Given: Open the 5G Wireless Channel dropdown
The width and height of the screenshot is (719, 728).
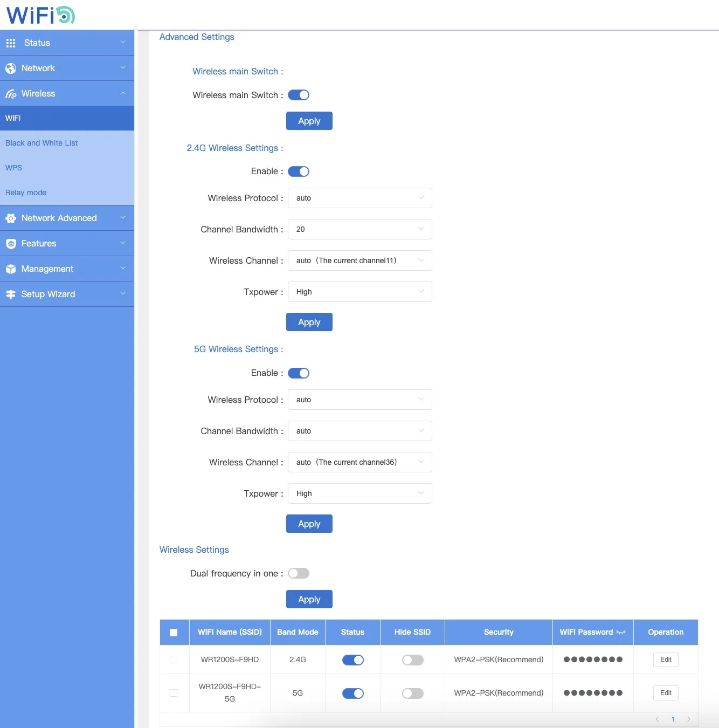Looking at the screenshot, I should 359,462.
